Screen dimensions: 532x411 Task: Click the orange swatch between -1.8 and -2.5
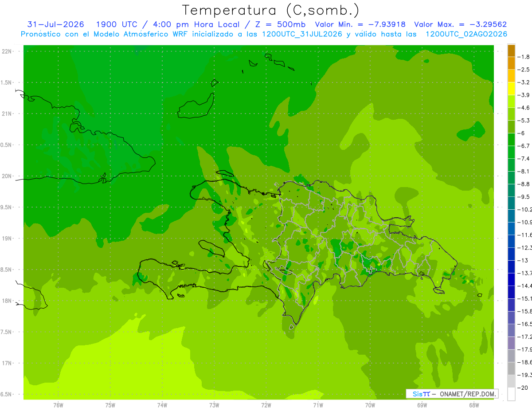click(x=511, y=63)
